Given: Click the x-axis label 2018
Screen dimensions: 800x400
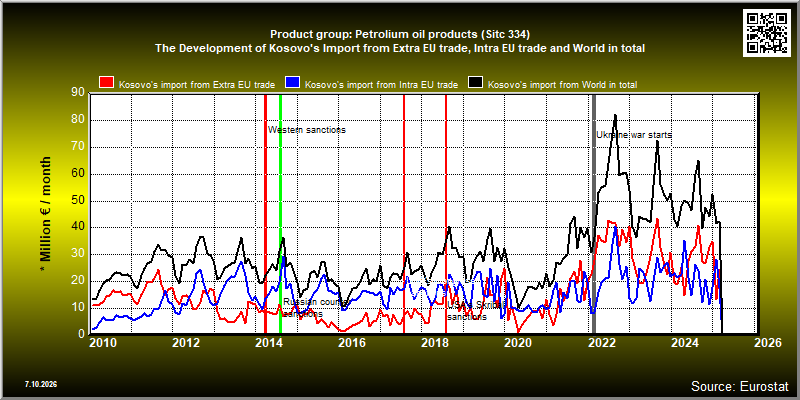Looking at the screenshot, I should pos(435,343).
